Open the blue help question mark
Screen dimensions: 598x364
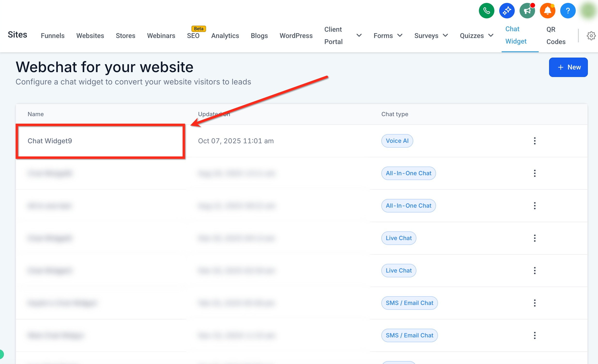[568, 11]
